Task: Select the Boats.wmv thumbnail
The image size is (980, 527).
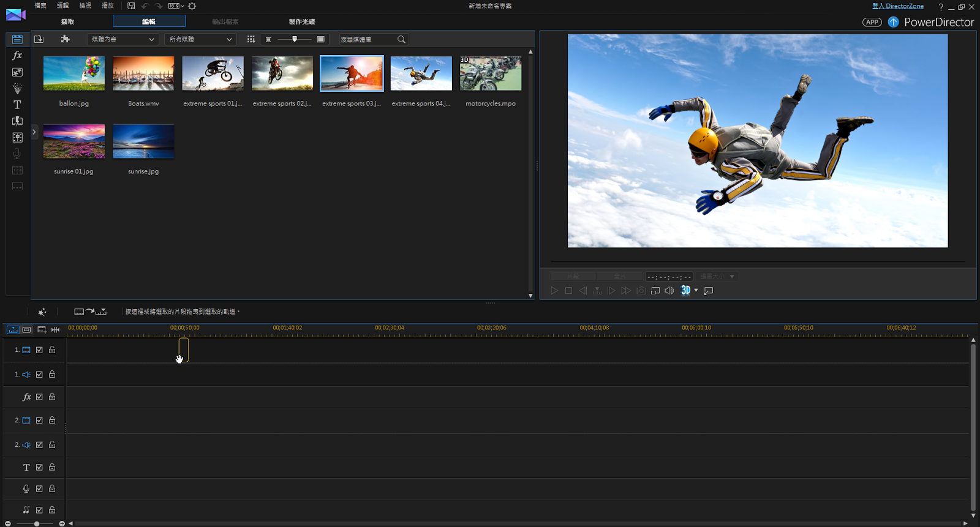Action: 143,73
